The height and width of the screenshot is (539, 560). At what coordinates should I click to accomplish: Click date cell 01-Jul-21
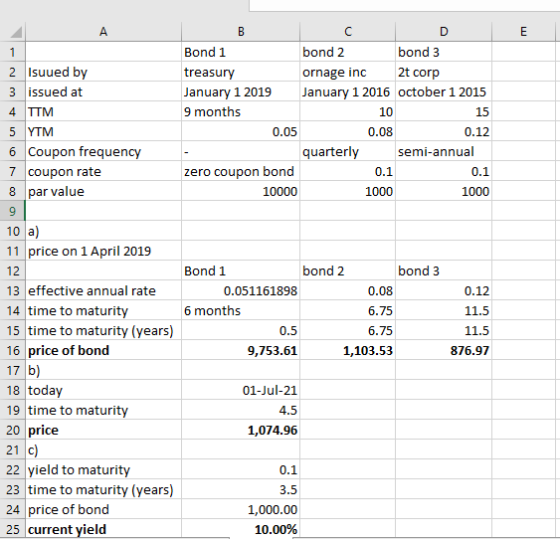click(x=241, y=390)
